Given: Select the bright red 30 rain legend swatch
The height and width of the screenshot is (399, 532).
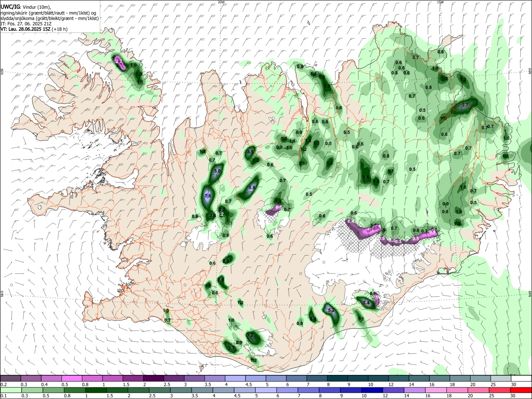Looking at the screenshot, I should (x=522, y=390).
